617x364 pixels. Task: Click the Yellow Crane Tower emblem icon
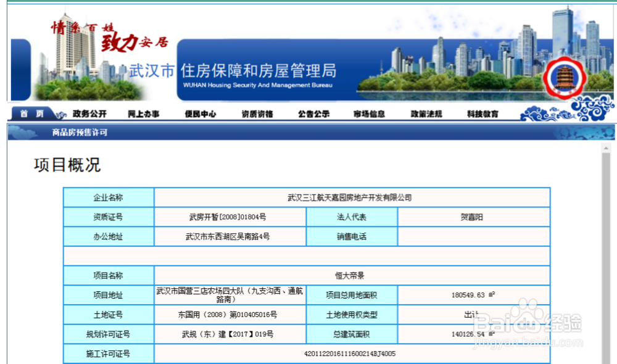point(565,78)
